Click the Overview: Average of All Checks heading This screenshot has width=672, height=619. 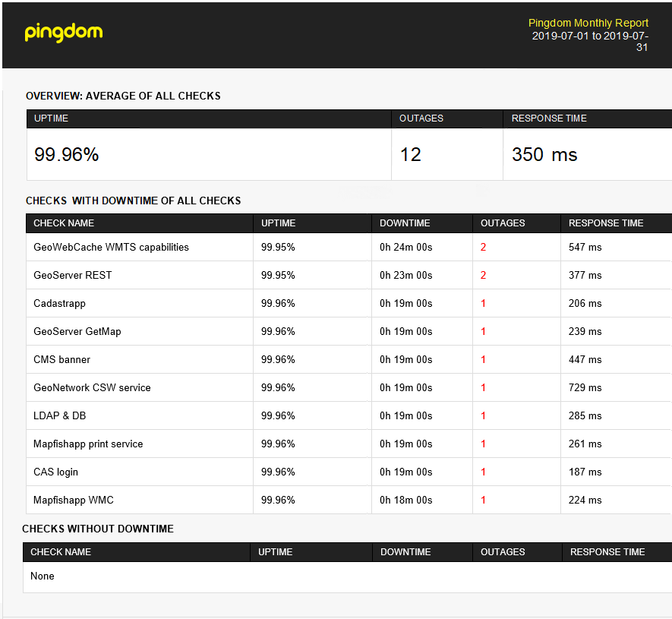point(124,96)
